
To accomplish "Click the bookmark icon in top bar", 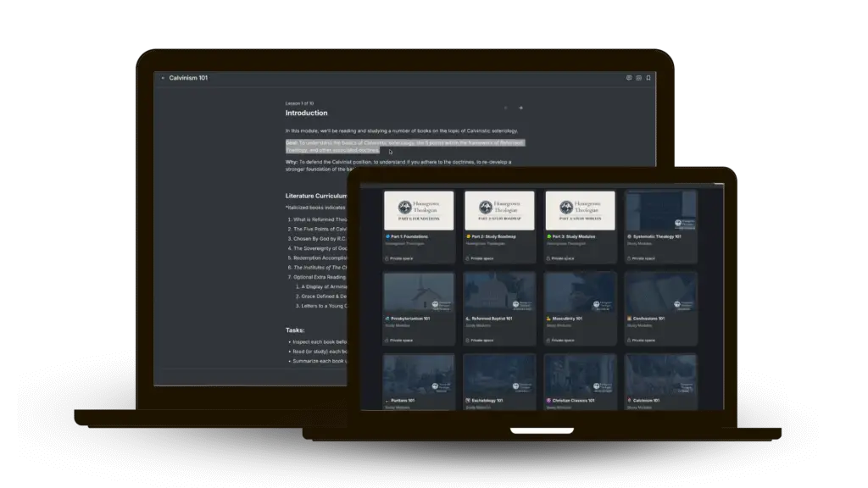I will 648,78.
